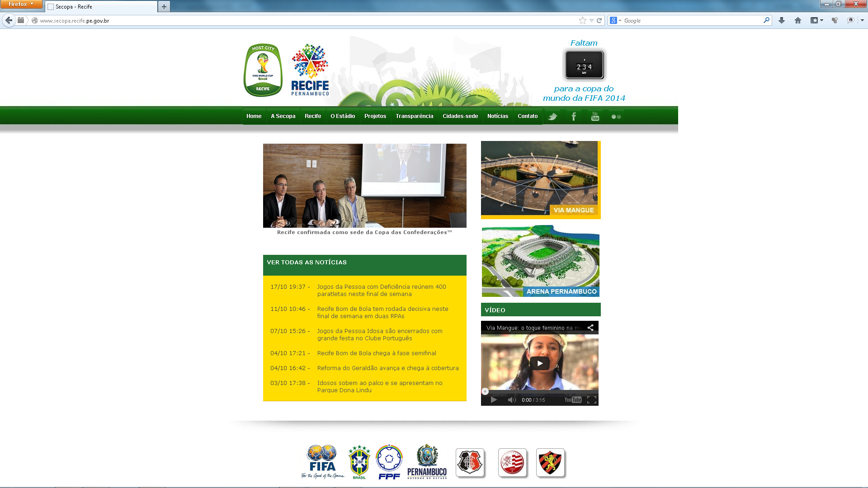
Task: Reload the page with the refresh icon
Action: 599,20
